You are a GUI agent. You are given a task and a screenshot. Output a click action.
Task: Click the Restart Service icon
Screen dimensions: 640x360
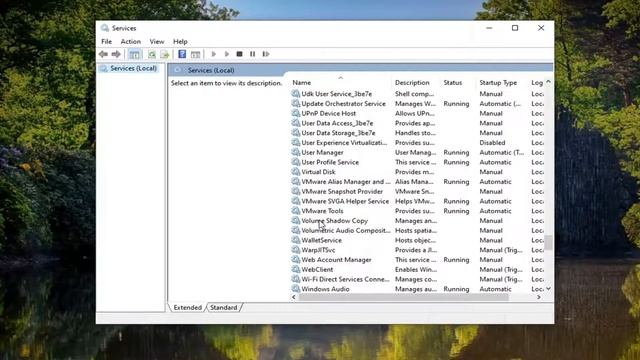(x=266, y=54)
